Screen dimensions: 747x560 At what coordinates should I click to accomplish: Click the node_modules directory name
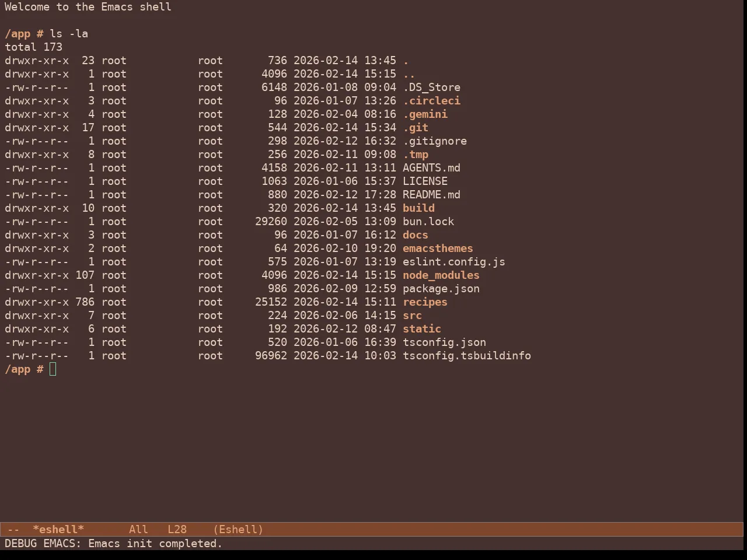click(x=441, y=275)
